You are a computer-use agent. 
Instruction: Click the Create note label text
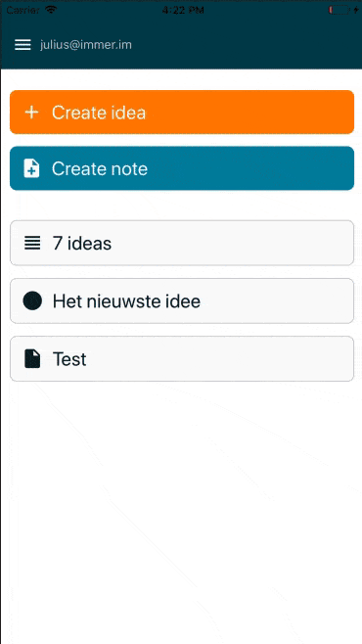[100, 168]
